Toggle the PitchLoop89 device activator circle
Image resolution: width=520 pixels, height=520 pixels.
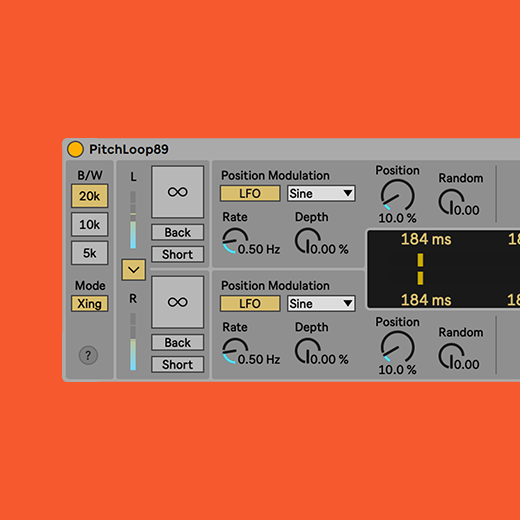pos(75,149)
